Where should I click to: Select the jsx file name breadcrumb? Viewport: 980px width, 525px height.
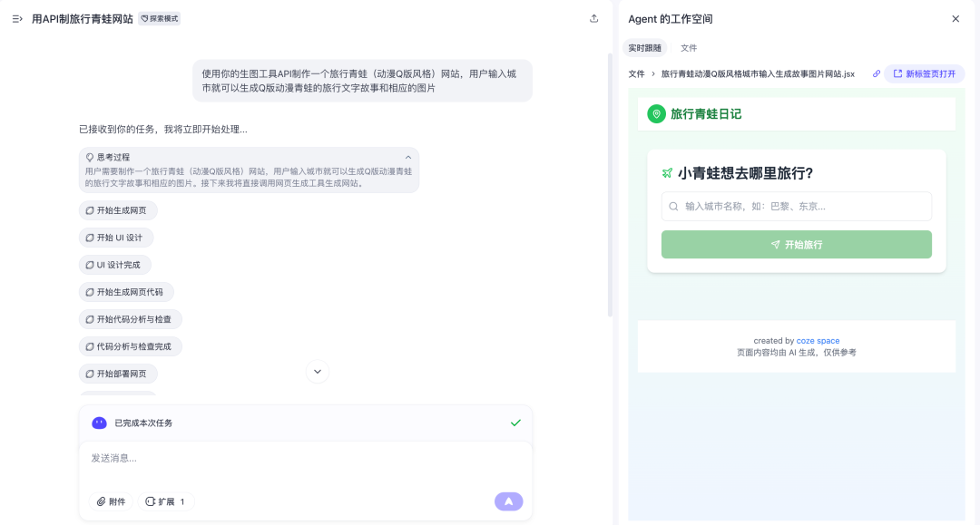[x=758, y=73]
